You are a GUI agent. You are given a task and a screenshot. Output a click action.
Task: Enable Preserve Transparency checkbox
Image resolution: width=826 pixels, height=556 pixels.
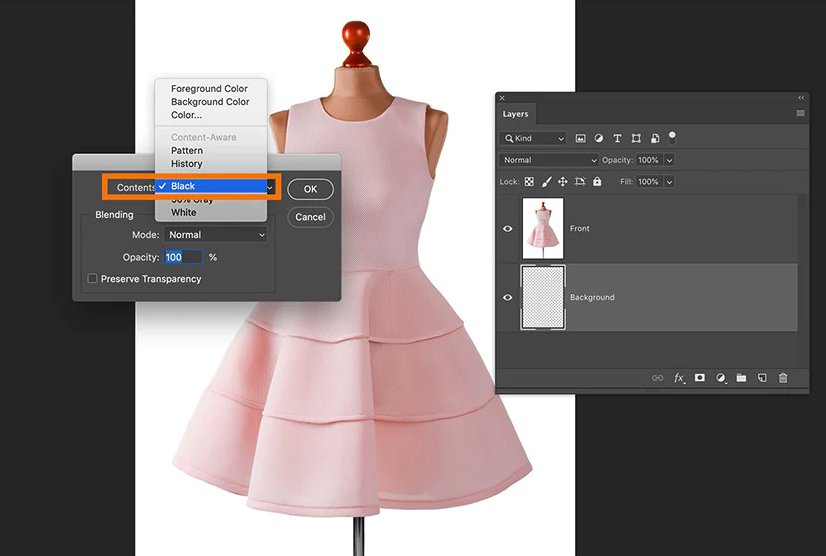click(x=92, y=278)
